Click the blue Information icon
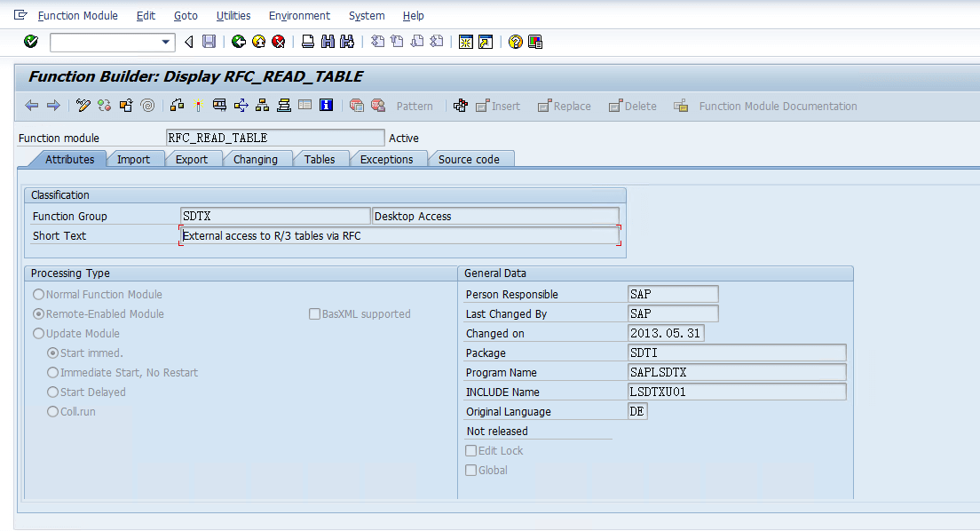Image resolution: width=980 pixels, height=531 pixels. tap(326, 106)
